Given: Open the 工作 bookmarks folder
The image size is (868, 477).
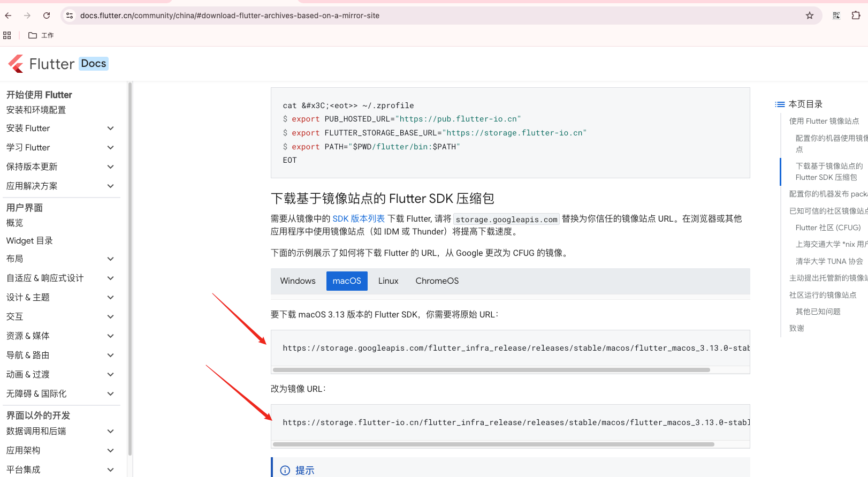Looking at the screenshot, I should coord(41,35).
